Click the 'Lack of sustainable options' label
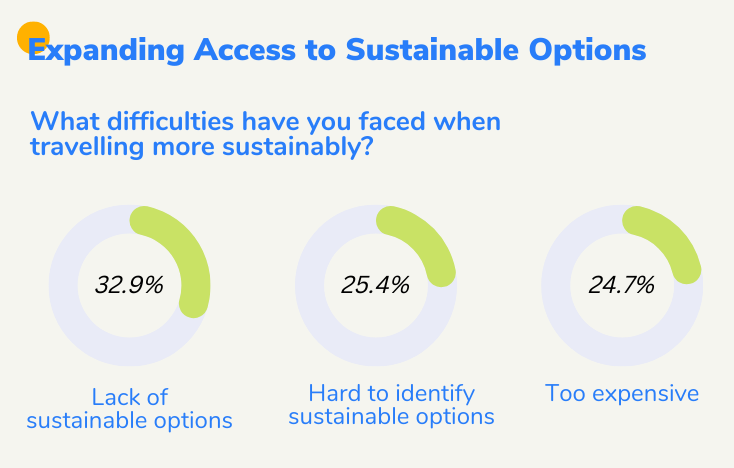734x468 pixels. pos(129,408)
